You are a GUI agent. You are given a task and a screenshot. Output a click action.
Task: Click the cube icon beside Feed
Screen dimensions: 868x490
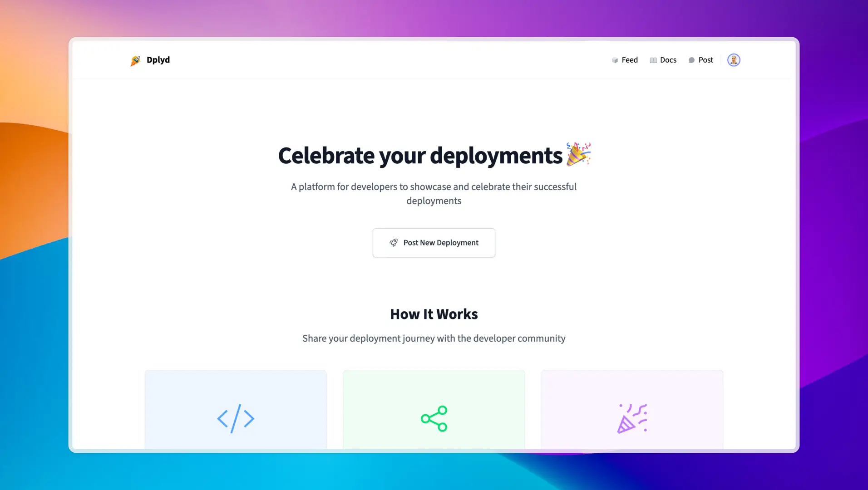(x=615, y=60)
